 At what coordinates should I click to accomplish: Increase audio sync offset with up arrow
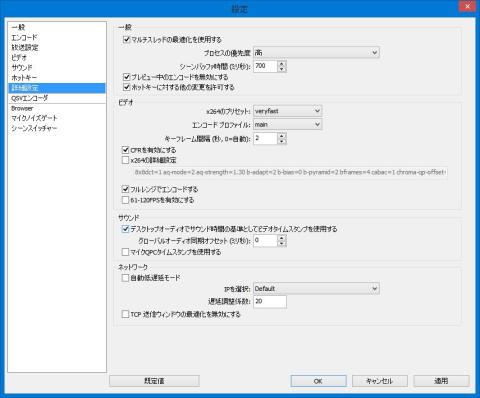click(x=282, y=238)
